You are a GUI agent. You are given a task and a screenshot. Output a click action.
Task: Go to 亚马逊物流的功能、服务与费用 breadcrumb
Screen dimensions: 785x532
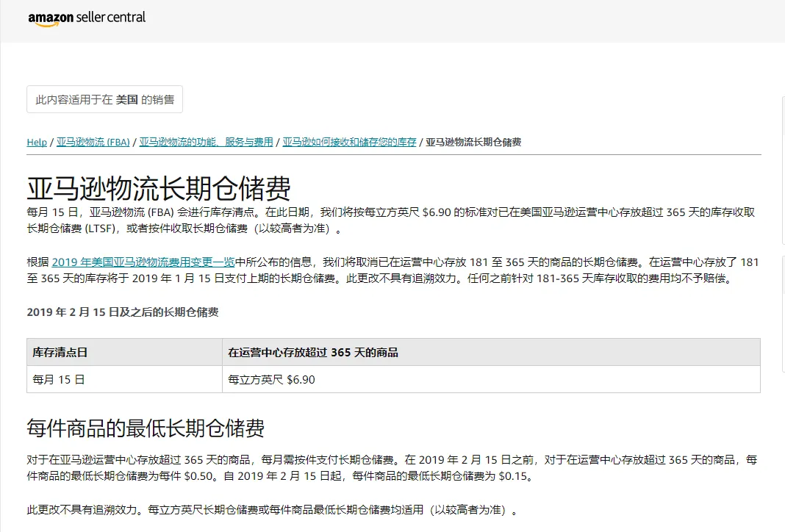(x=207, y=142)
